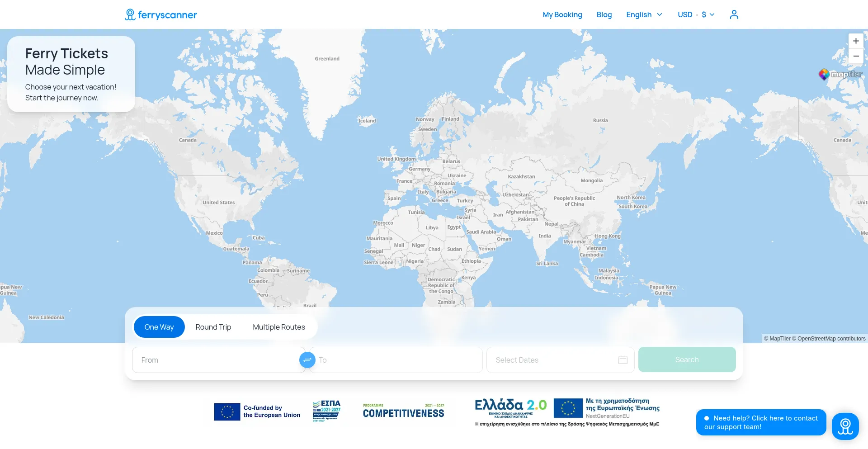Click the ferryscanner logo

click(x=161, y=14)
